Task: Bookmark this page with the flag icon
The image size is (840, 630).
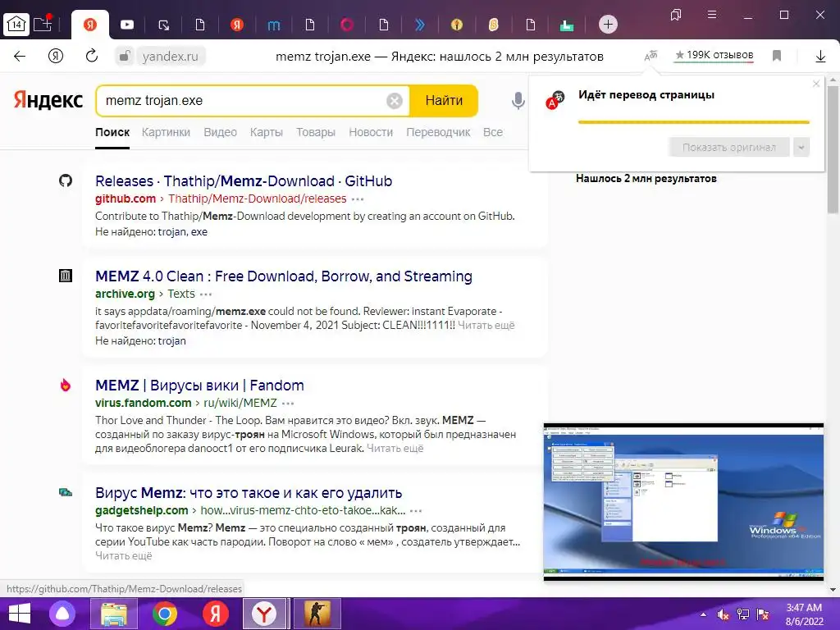Action: point(777,56)
